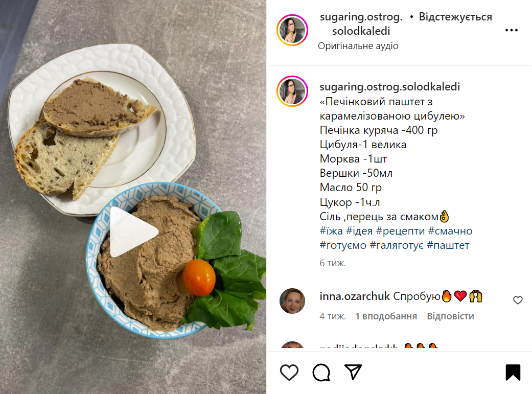Image resolution: width=532 pixels, height=394 pixels.
Task: Open the #їжа hashtag
Action: coord(332,231)
